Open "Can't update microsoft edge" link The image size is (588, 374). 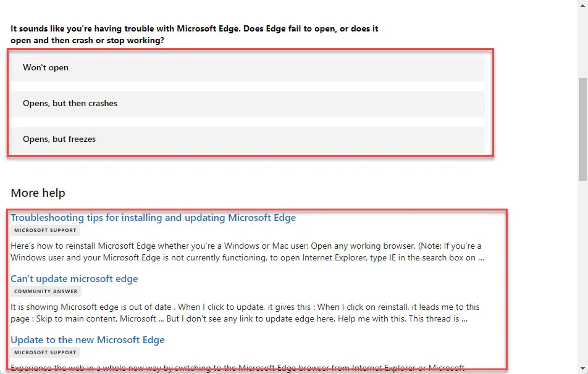coord(74,279)
